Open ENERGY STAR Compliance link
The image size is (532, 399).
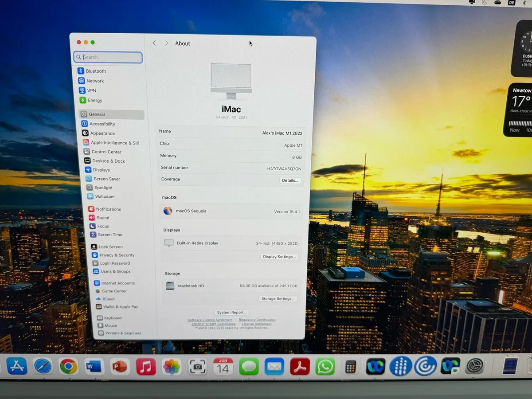click(214, 324)
